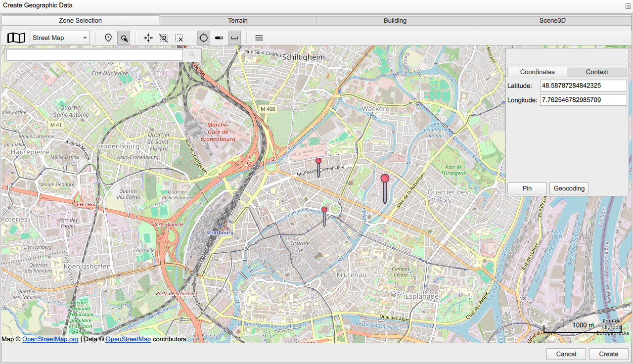
Task: Toggle the pill-shaped switch in toolbar
Action: pos(219,38)
